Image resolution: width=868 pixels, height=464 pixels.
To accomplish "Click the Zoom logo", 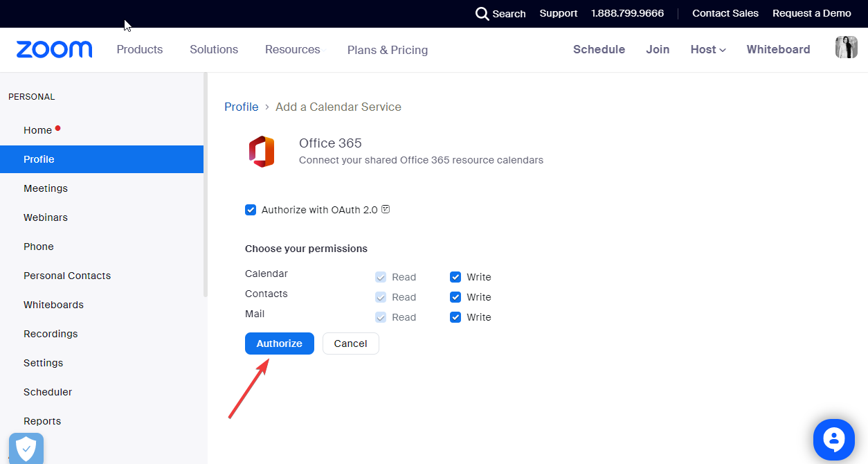I will [54, 49].
